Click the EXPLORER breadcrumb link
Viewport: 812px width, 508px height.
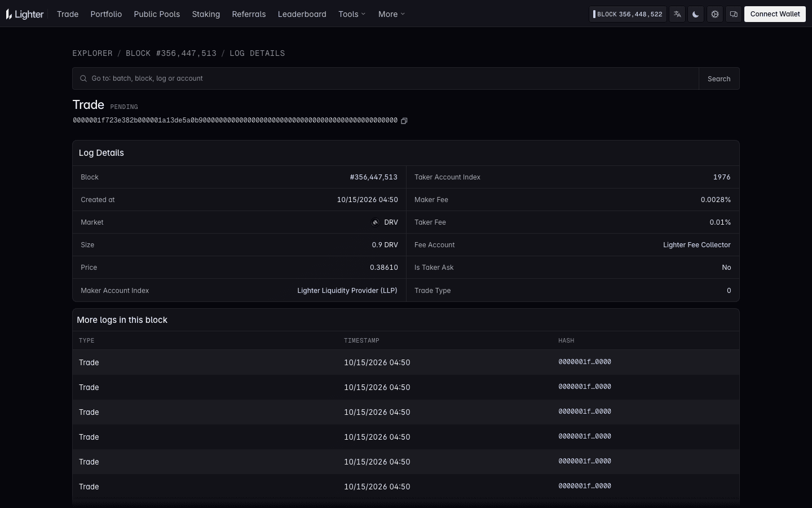(x=92, y=53)
